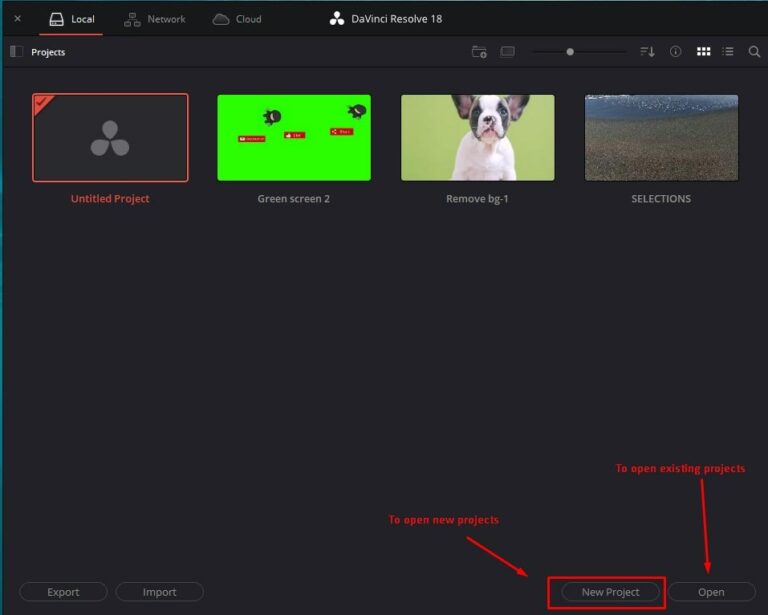
Task: Select the Remove bg-1 project thumbnail
Action: click(x=478, y=138)
